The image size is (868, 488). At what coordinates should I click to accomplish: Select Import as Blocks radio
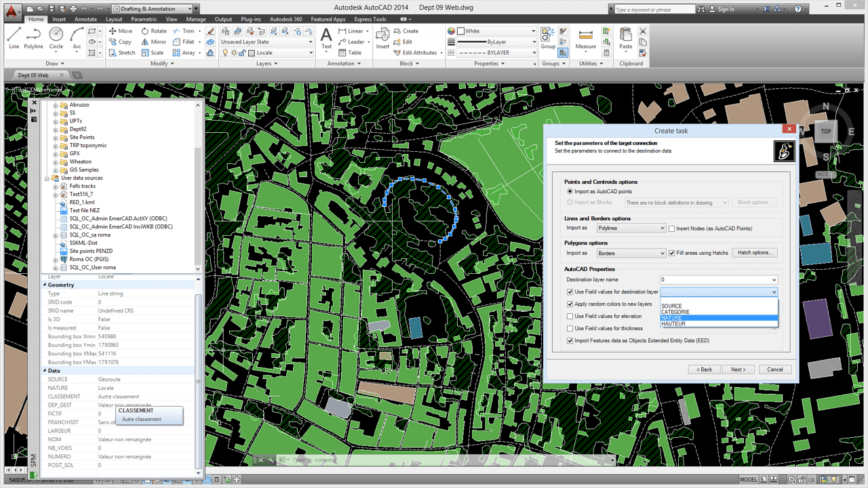[x=570, y=203]
